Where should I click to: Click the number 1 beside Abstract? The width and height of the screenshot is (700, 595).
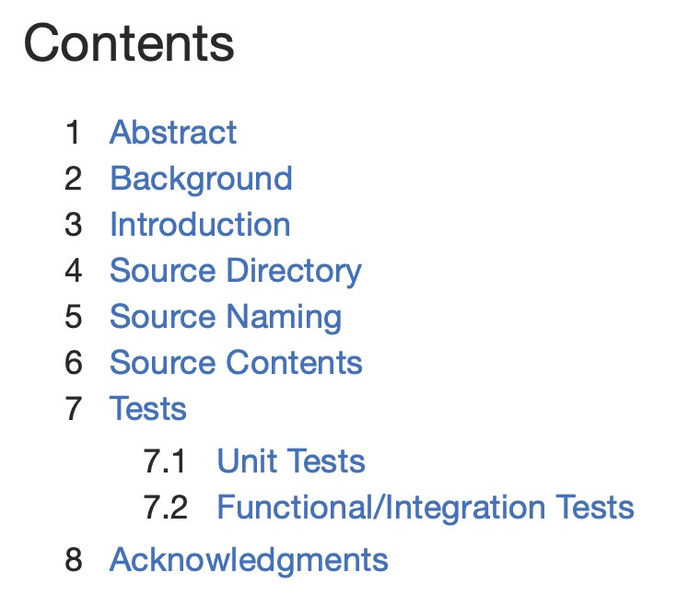tap(74, 133)
